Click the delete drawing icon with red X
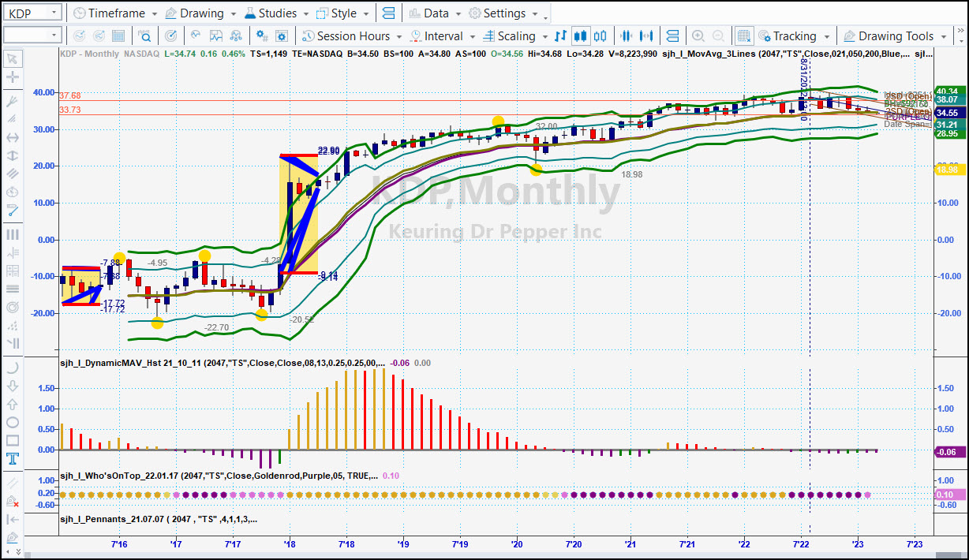Screen dimensions: 969x560 12,501
